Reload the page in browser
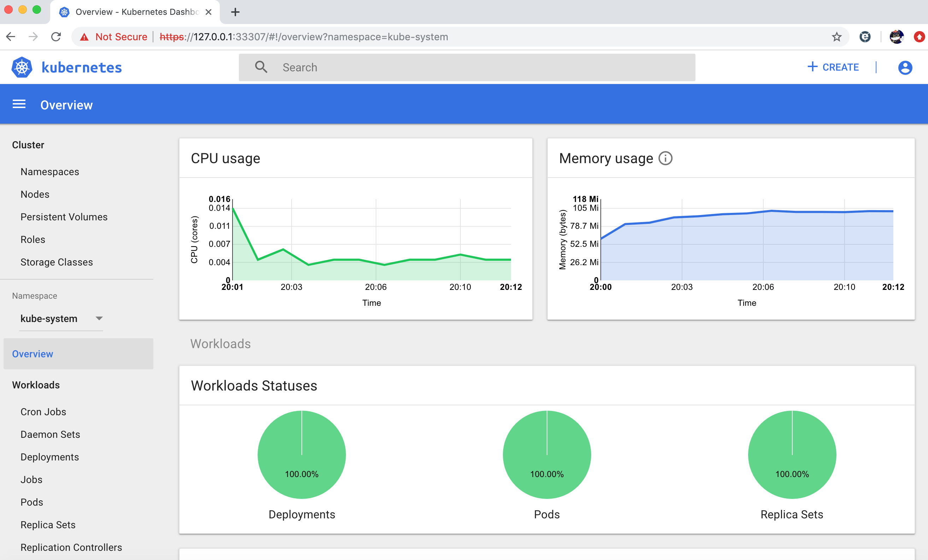Image resolution: width=928 pixels, height=560 pixels. point(56,37)
